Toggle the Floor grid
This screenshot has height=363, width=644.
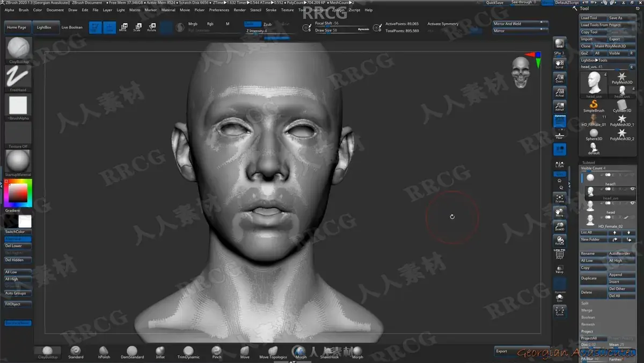point(560,135)
